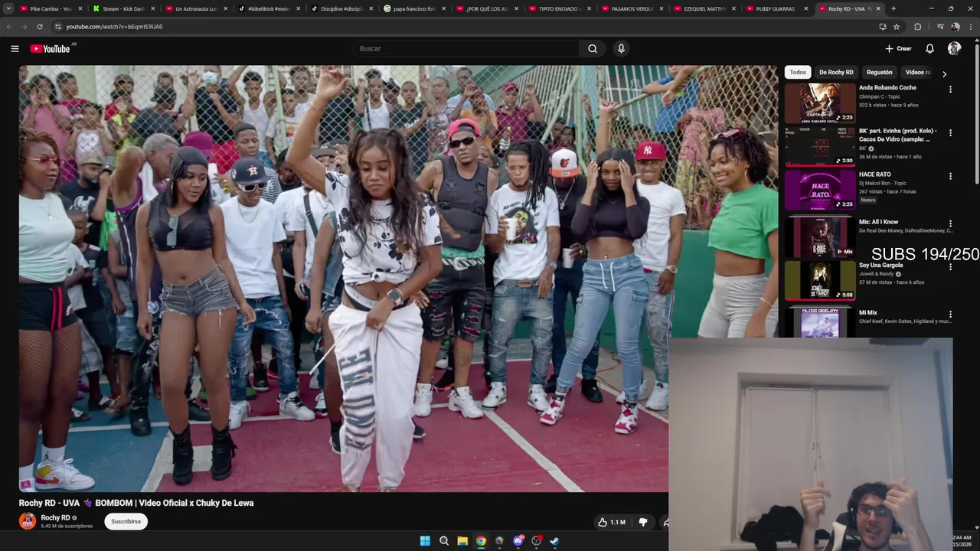Open YouTube account avatar menu
Viewport: 980px width, 551px height.
tap(954, 48)
